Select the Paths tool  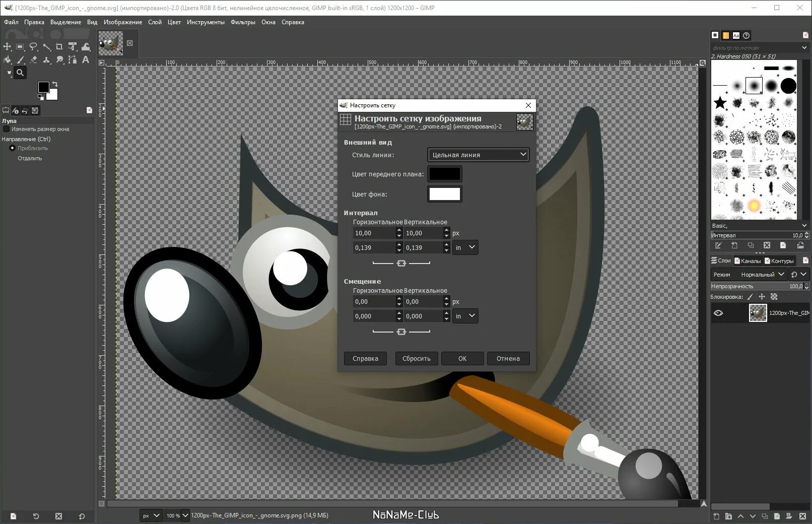(x=73, y=60)
